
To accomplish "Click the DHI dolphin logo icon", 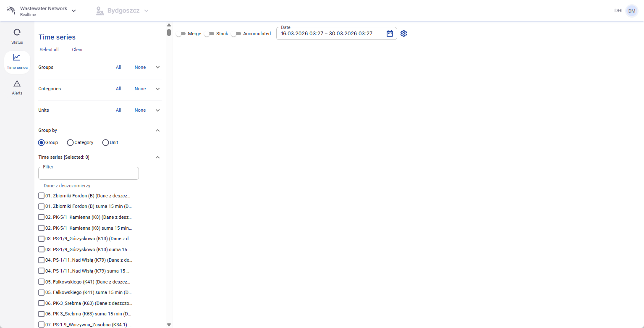I will pyautogui.click(x=11, y=10).
